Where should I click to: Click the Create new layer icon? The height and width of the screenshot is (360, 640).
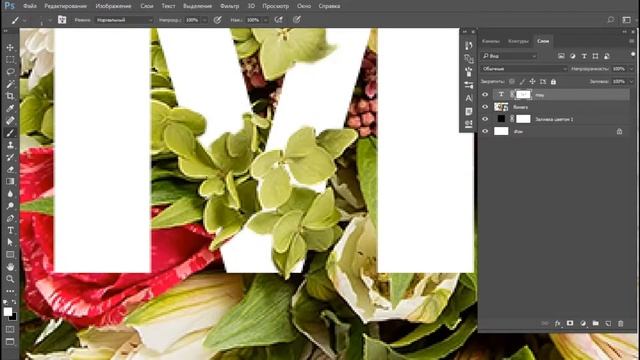[608, 323]
